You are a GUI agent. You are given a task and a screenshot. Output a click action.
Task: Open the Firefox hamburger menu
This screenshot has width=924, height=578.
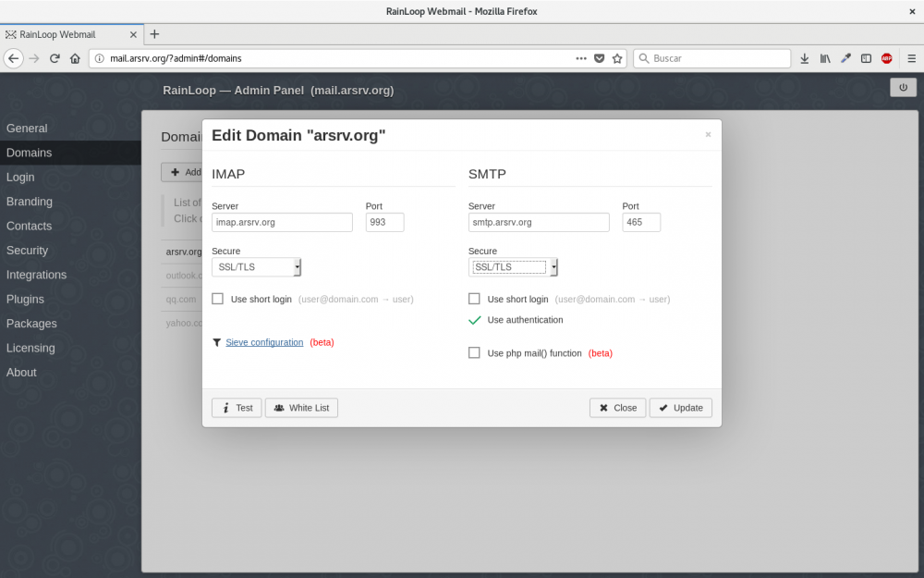tap(912, 58)
